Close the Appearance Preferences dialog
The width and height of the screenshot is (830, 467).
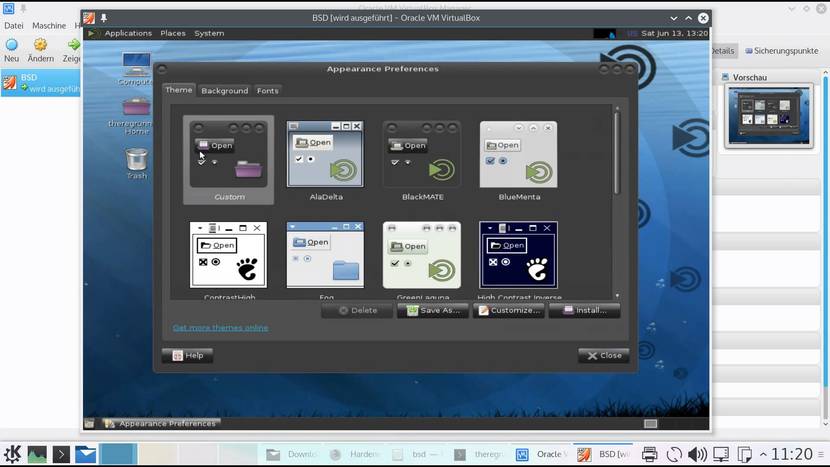coord(604,355)
